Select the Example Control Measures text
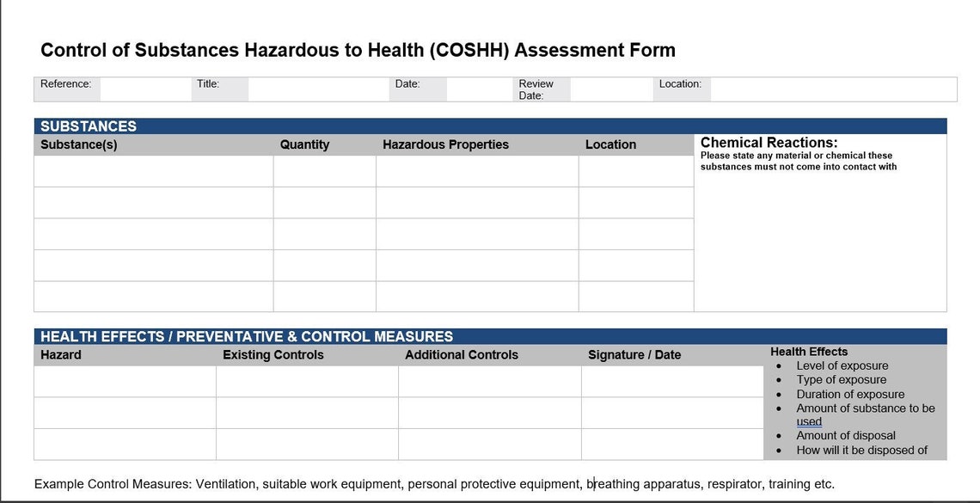 point(434,483)
